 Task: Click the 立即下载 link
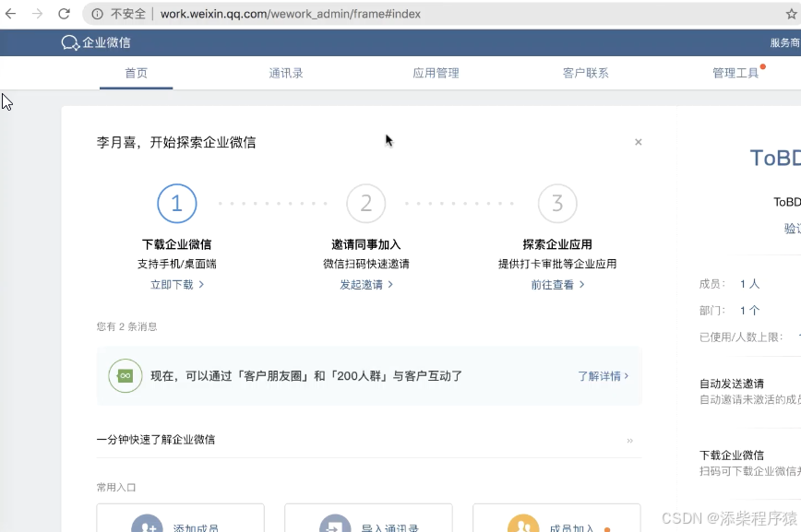[177, 284]
